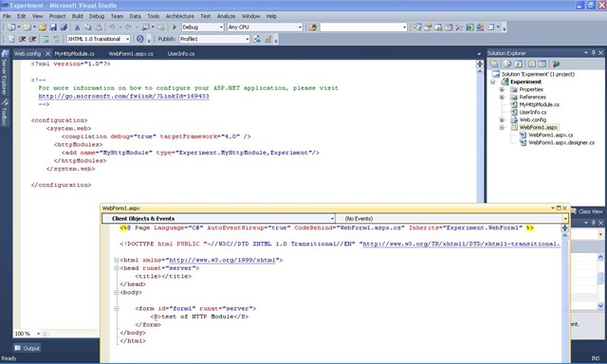Click the Increase Indent icon

pos(33,39)
